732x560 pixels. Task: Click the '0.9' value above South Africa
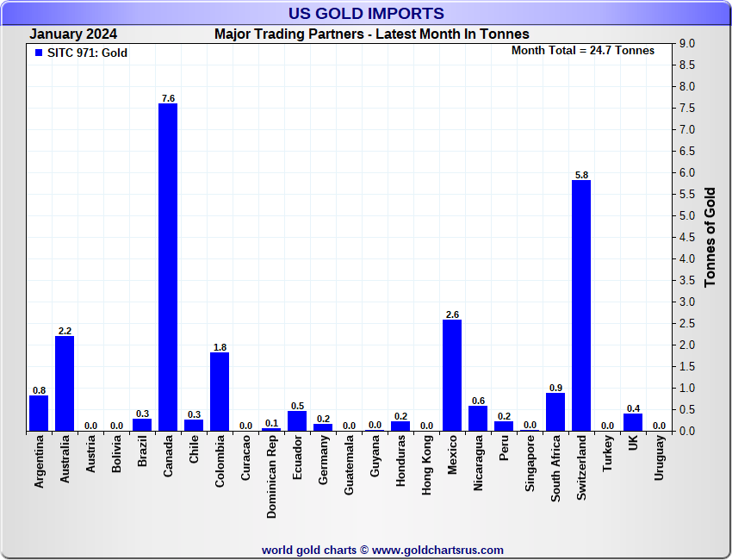pyautogui.click(x=556, y=388)
